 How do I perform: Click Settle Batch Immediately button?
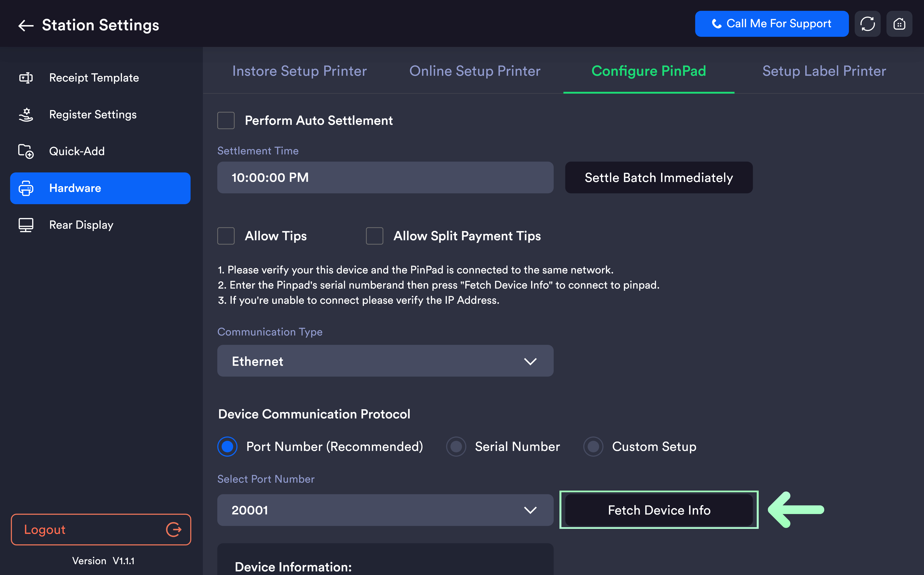click(659, 178)
